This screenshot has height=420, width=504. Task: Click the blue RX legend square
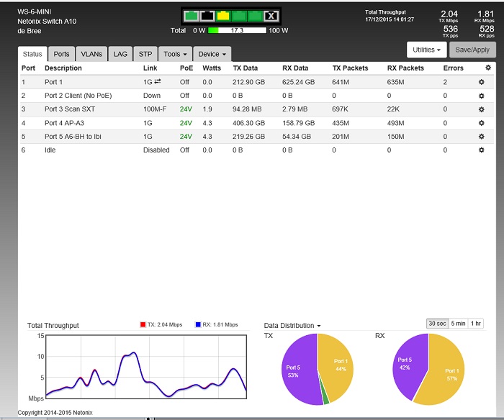198,324
